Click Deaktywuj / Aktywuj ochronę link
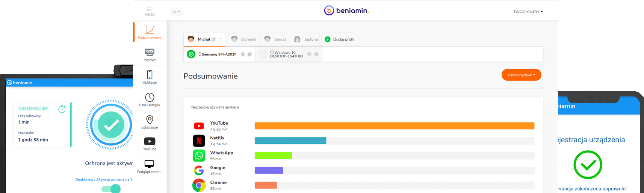The image size is (644, 193). (x=104, y=179)
